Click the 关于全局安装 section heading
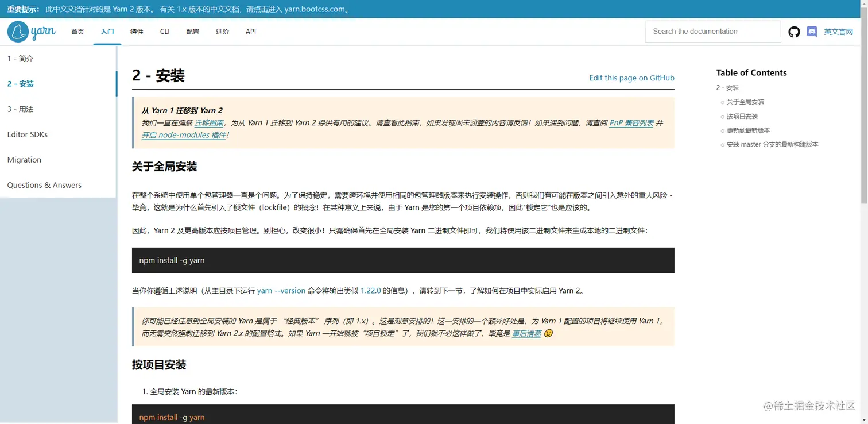The height and width of the screenshot is (424, 868). tap(165, 167)
